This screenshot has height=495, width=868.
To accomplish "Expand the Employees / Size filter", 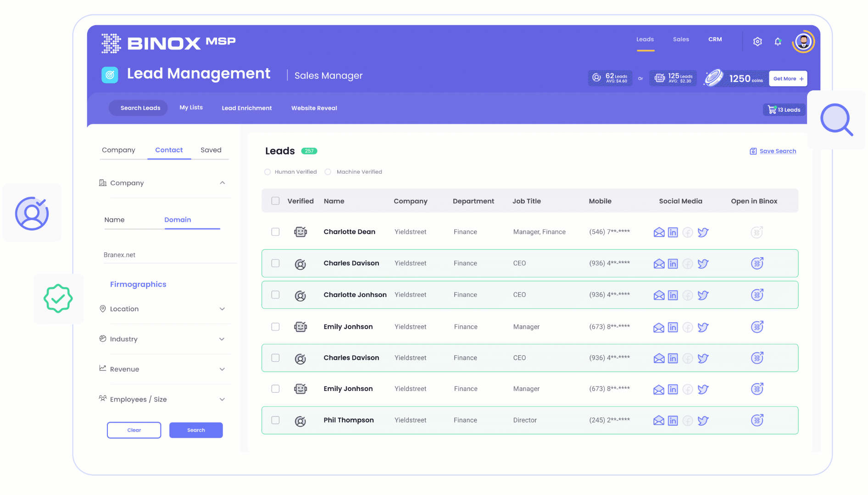I will (222, 400).
